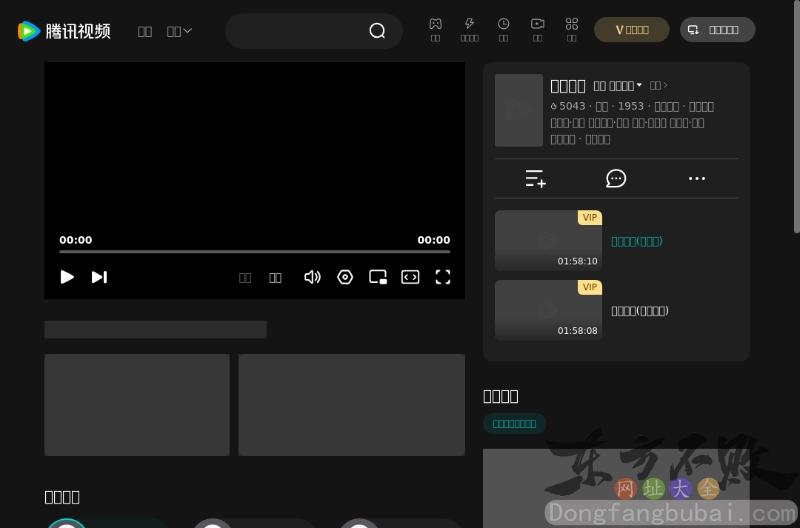Viewport: 800px width, 528px height.
Task: Open the comment bubble icon
Action: tap(616, 179)
